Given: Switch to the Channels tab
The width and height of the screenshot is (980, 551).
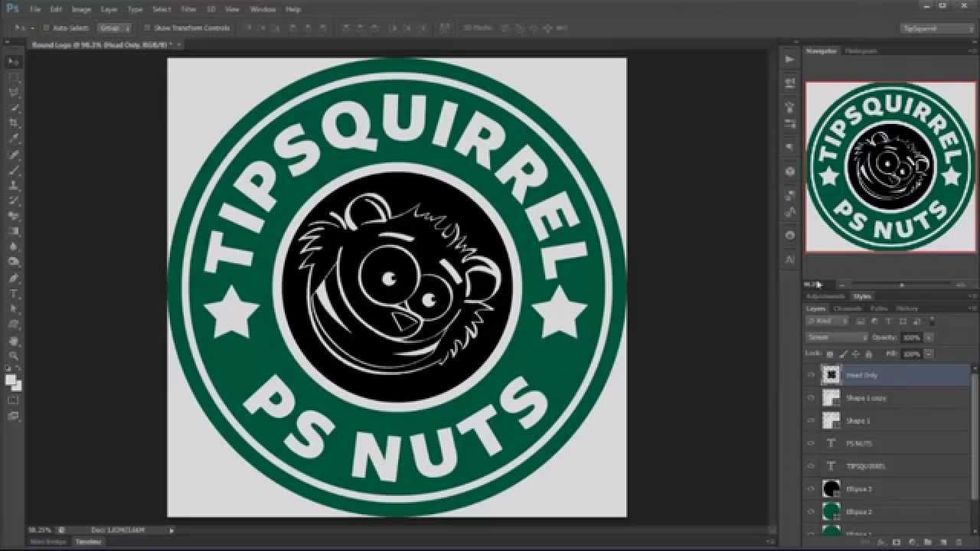Looking at the screenshot, I should pyautogui.click(x=848, y=308).
